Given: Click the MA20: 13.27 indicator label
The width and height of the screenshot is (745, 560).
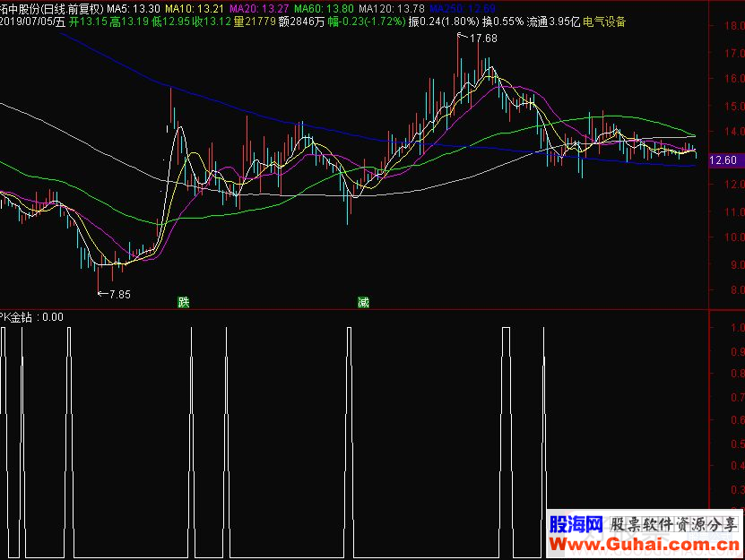Looking at the screenshot, I should coord(259,9).
